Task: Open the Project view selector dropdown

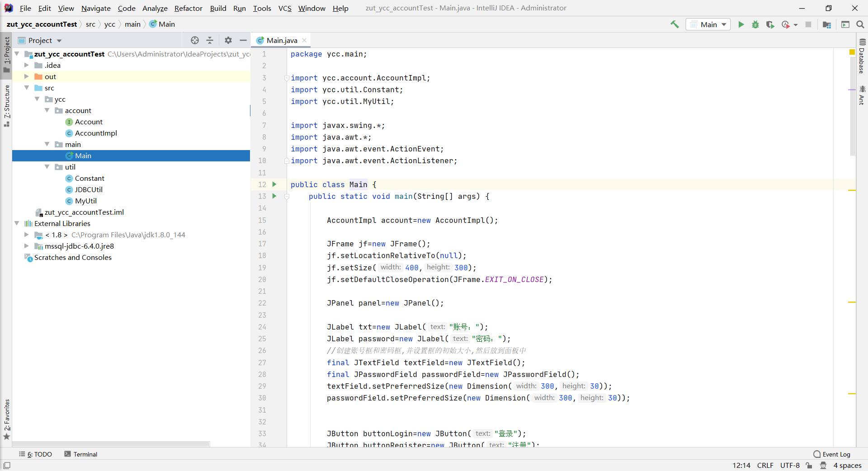Action: click(40, 40)
